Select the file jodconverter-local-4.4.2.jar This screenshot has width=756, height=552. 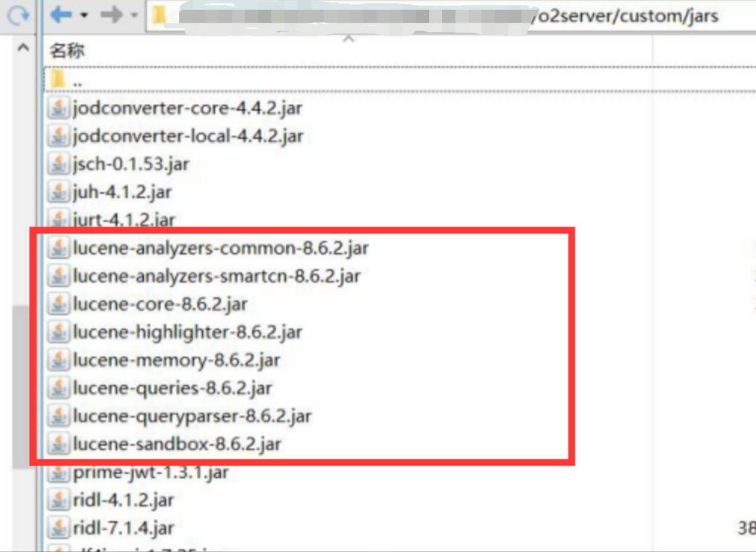(x=188, y=136)
